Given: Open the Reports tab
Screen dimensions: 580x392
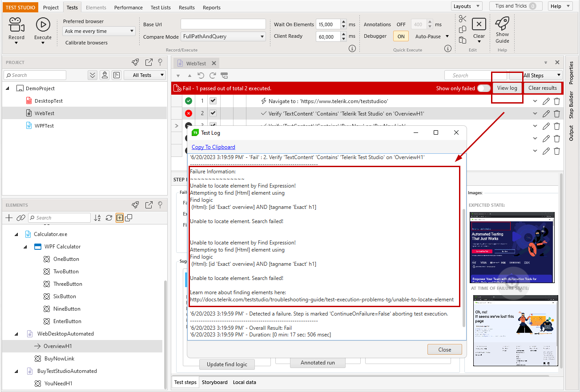Looking at the screenshot, I should [212, 8].
